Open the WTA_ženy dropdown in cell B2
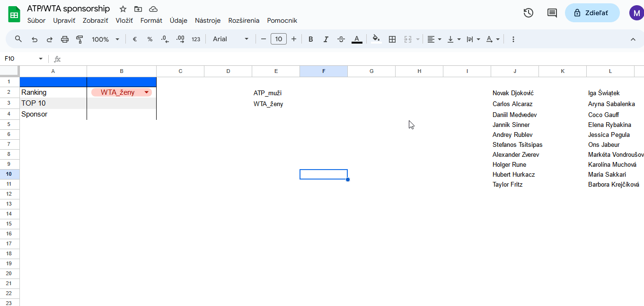This screenshot has width=644, height=306. pos(147,92)
